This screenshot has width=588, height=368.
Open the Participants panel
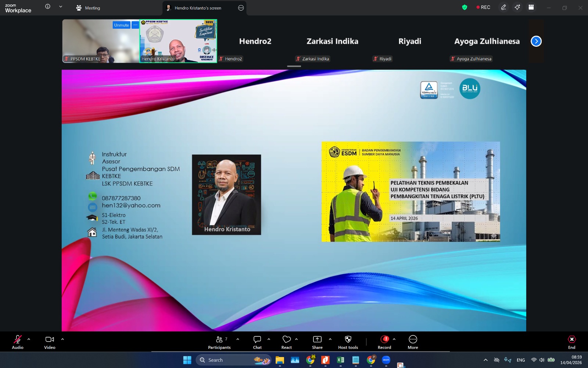coord(219,342)
